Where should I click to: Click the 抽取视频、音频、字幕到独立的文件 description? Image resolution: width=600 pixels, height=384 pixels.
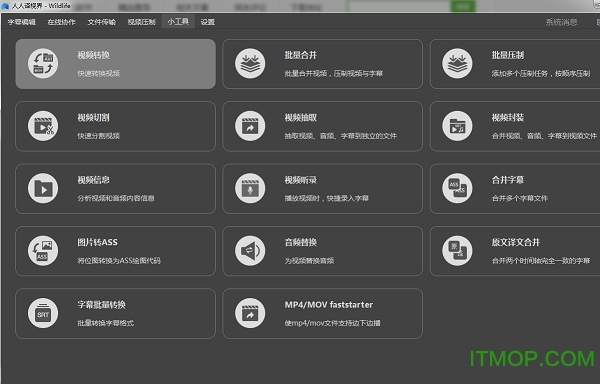tap(341, 135)
